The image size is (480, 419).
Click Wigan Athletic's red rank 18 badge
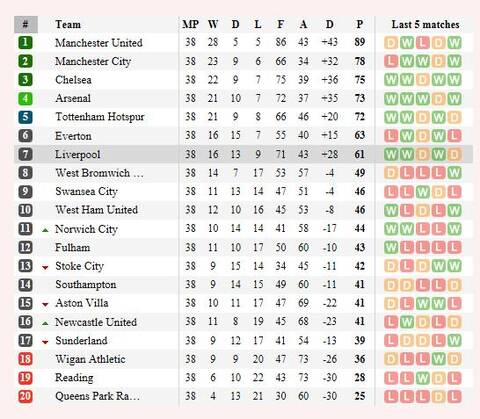[25, 359]
